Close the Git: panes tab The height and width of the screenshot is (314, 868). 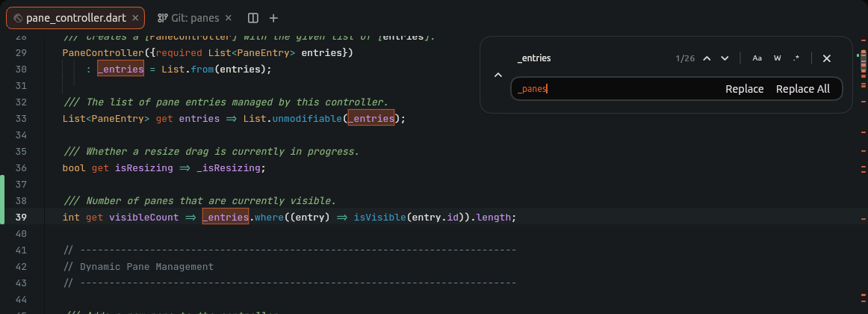229,18
